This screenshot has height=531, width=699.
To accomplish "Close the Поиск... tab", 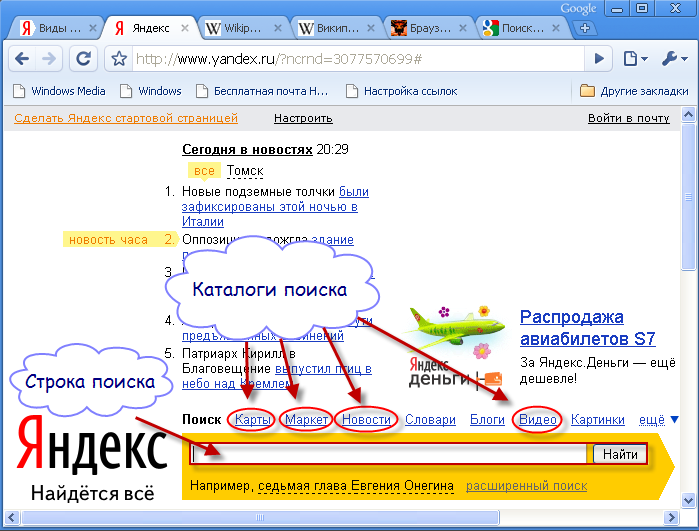I will pos(556,28).
